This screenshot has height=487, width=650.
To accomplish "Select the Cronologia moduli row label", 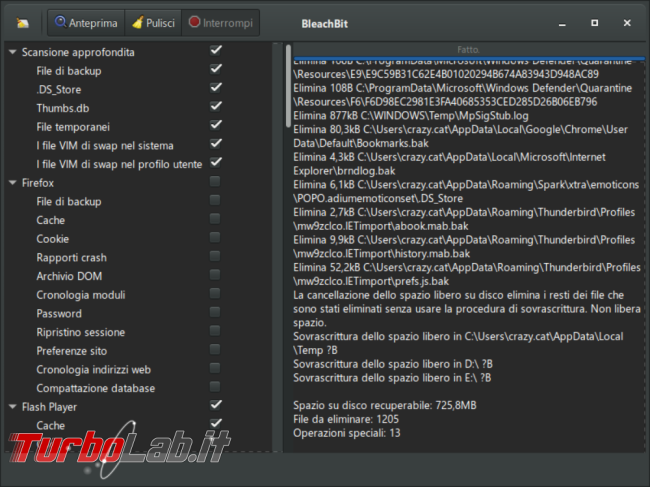I will pos(80,295).
